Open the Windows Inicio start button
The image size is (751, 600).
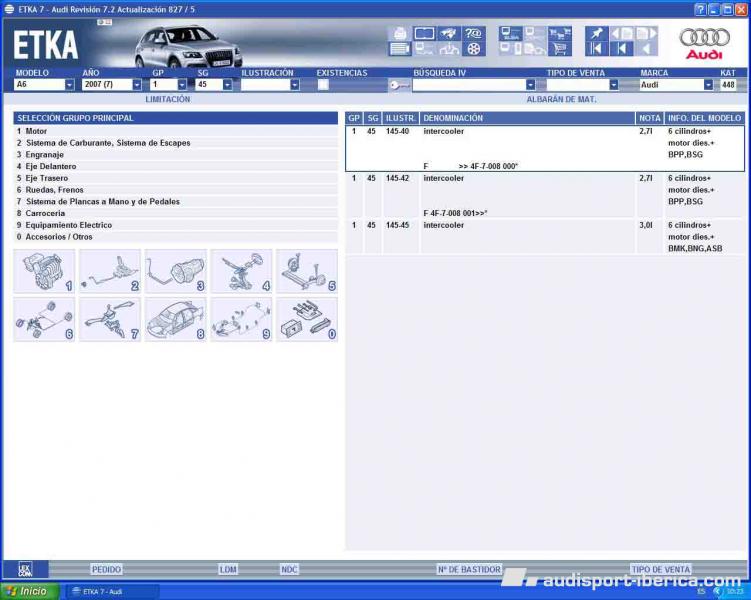[28, 591]
